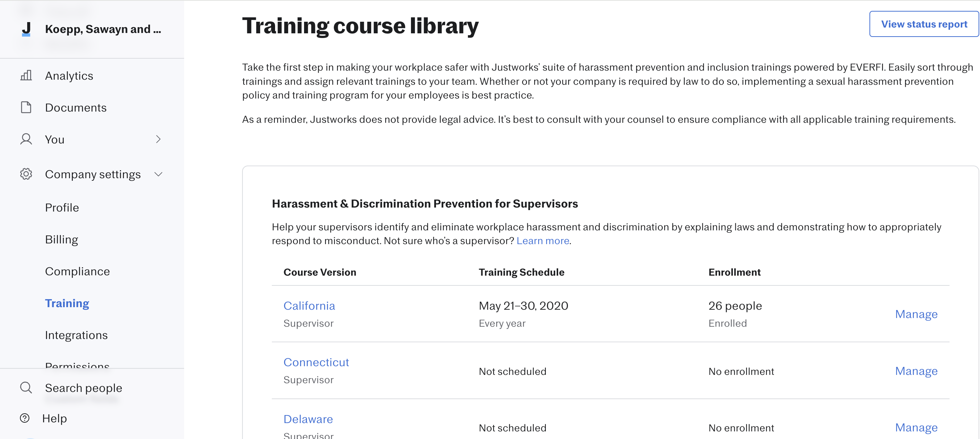Click the You person icon
The width and height of the screenshot is (980, 439).
(x=26, y=139)
